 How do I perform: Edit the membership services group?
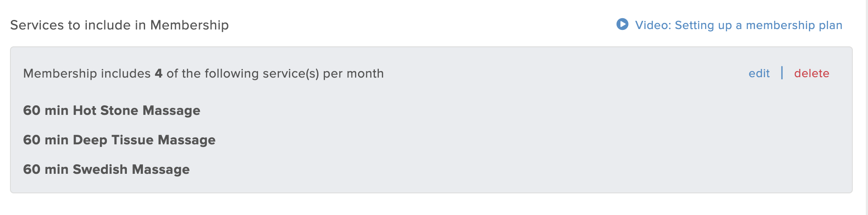[x=759, y=73]
